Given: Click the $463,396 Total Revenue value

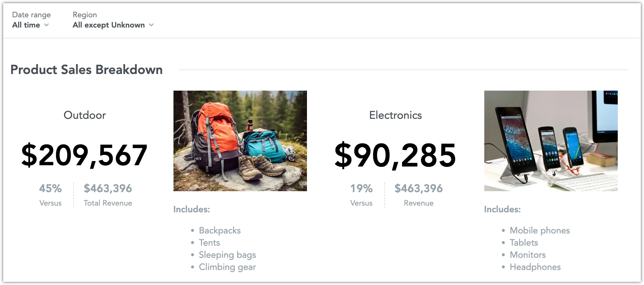Looking at the screenshot, I should 108,189.
